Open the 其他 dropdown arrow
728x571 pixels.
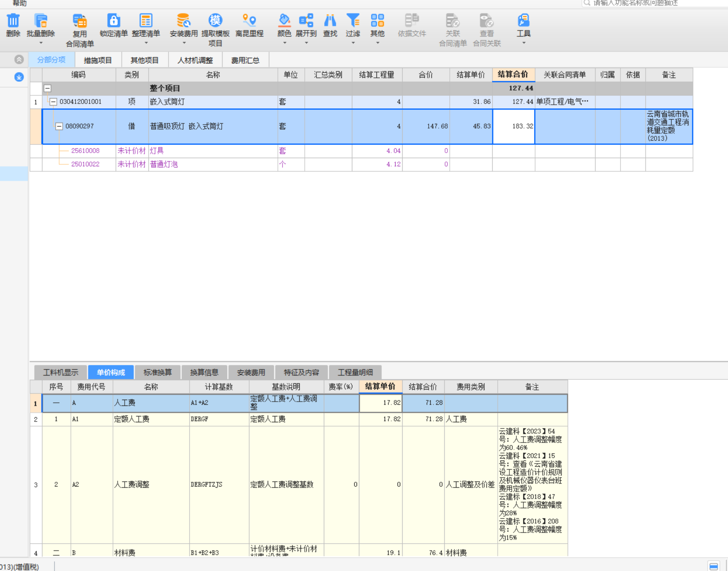378,43
